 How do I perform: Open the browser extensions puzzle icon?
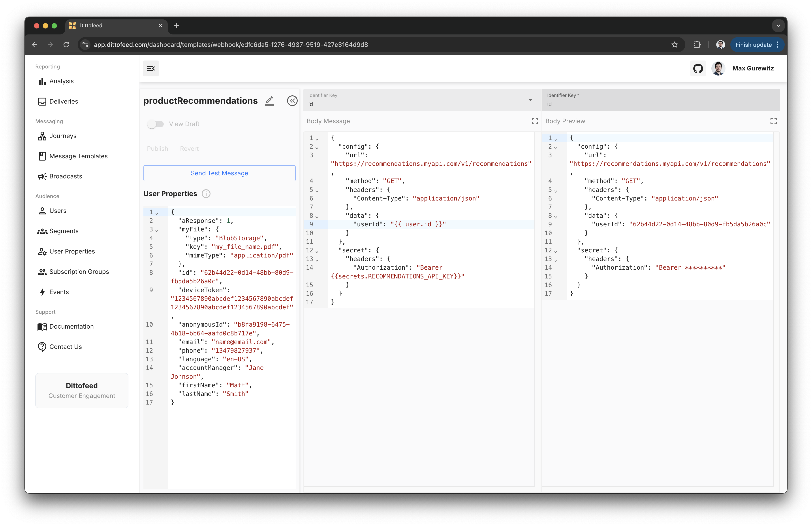coord(697,45)
